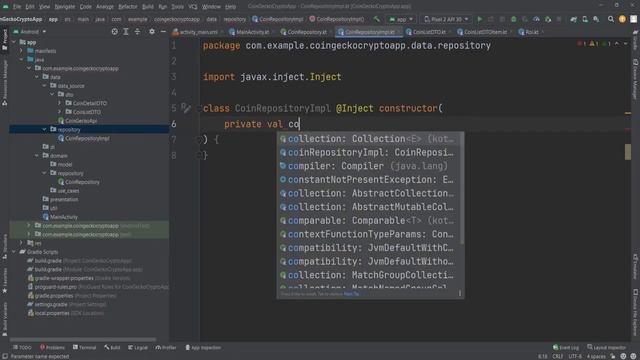The width and height of the screenshot is (640, 360).
Task: Open the Navigate menu
Action: click(x=64, y=7)
